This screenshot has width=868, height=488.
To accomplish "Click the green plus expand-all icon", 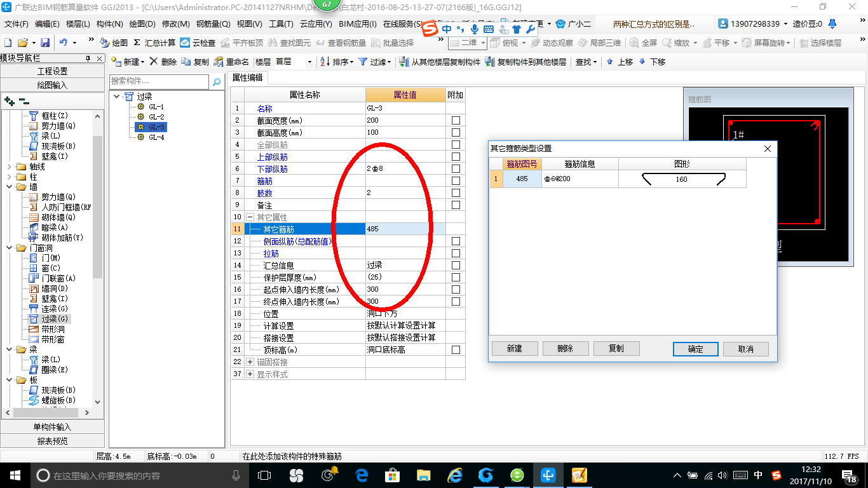I will point(9,100).
